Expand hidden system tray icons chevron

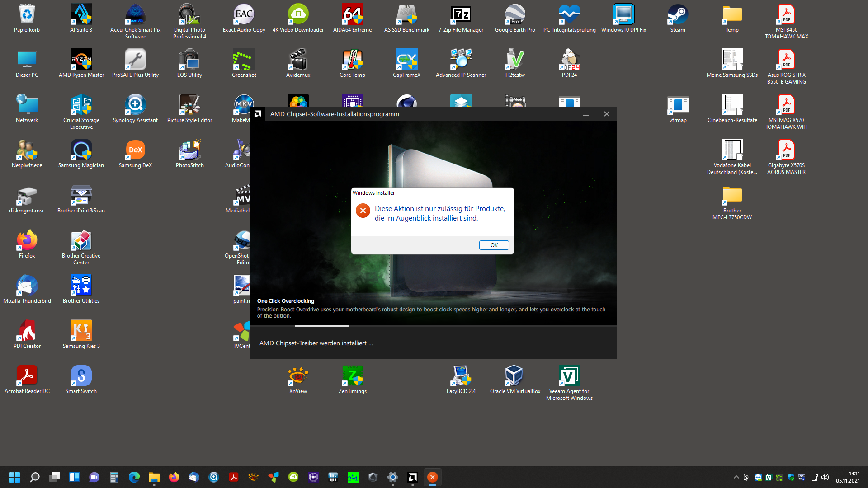tap(736, 477)
